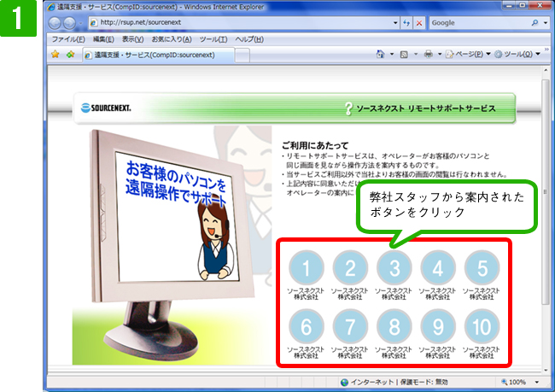Click the Internet zone globe icon in status bar
The width and height of the screenshot is (555, 392).
click(x=344, y=383)
